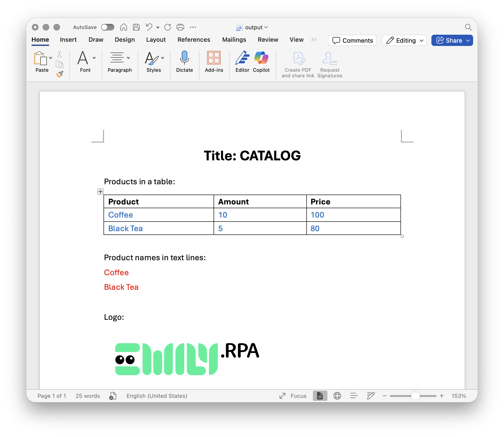Toggle the AutoSave switch
Screen dimensions: 504x437
pyautogui.click(x=108, y=27)
